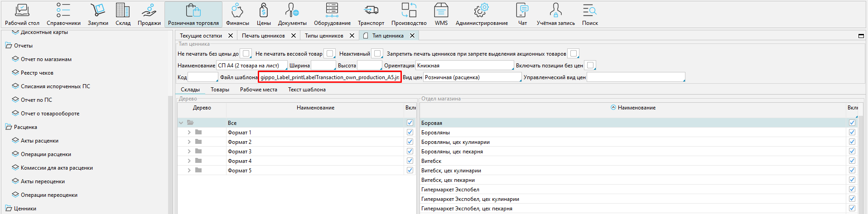Collapse the Все root folder
This screenshot has width=868, height=214.
(181, 123)
